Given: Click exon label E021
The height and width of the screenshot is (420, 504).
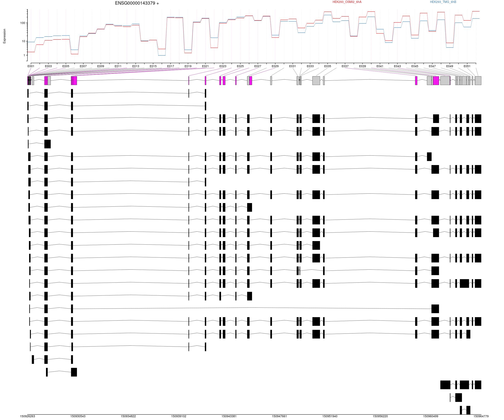Looking at the screenshot, I should [205, 66].
